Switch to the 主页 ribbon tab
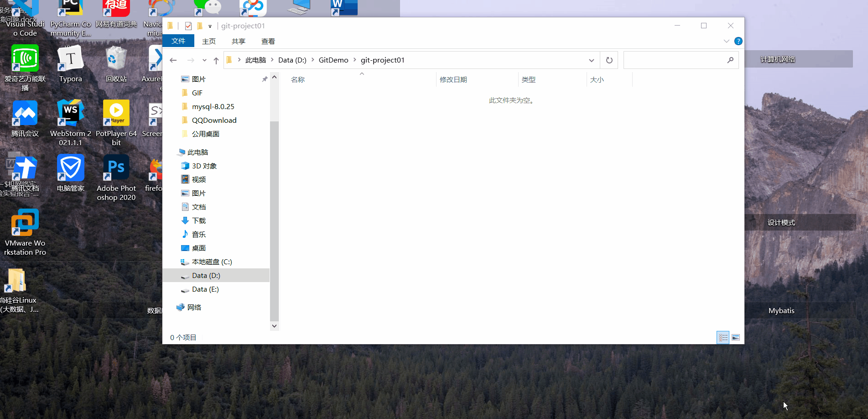The width and height of the screenshot is (868, 419). pos(209,41)
